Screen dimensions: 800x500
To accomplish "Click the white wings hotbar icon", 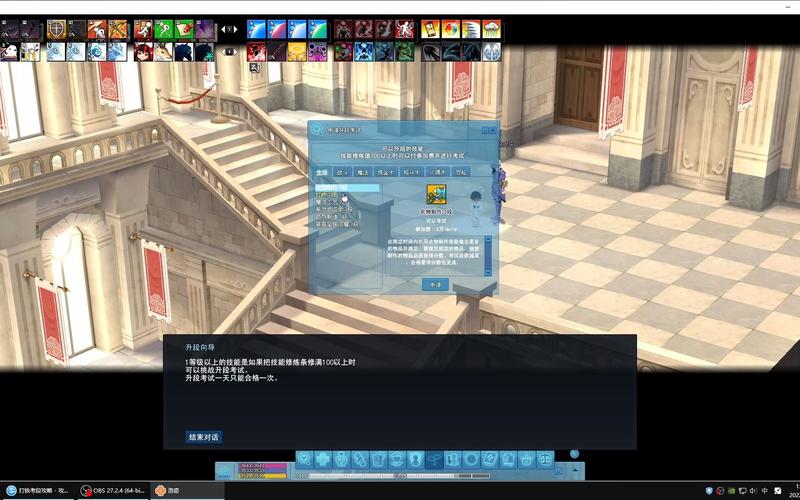I will pyautogui.click(x=492, y=52).
